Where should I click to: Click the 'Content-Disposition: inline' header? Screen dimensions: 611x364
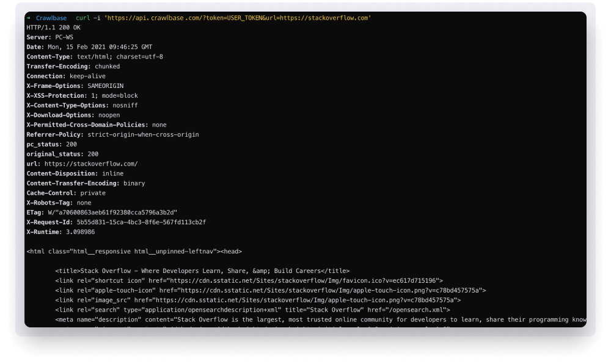[75, 173]
